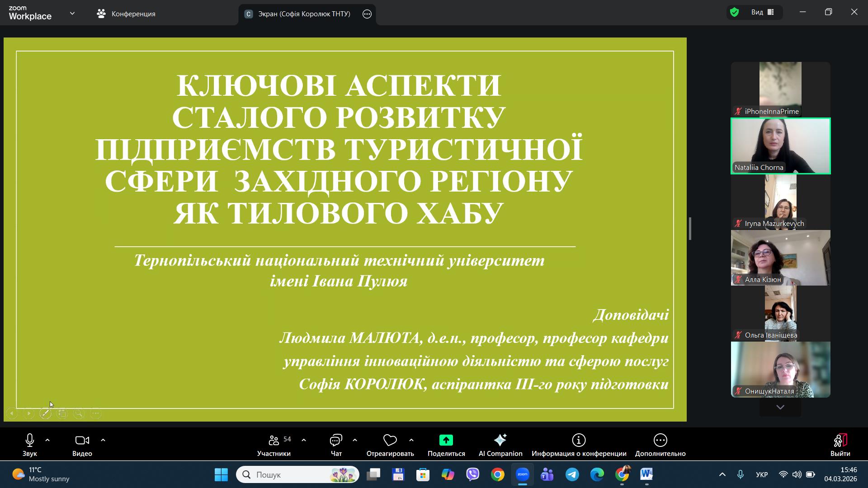Viewport: 868px width, 488px height.
Task: Open the View layout button
Action: click(763, 13)
